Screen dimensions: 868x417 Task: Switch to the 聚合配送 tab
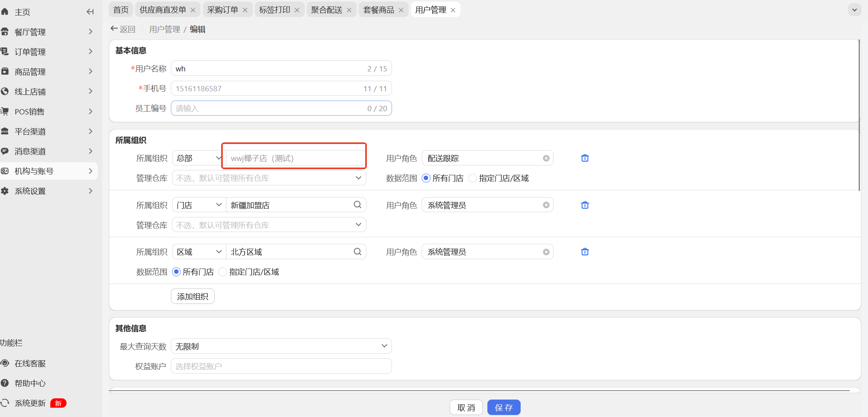pos(327,10)
